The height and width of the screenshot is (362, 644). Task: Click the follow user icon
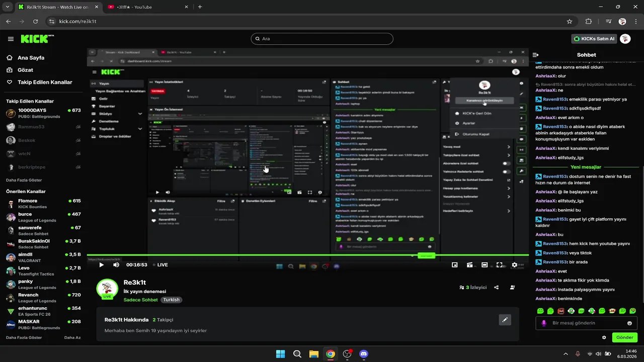(x=512, y=288)
